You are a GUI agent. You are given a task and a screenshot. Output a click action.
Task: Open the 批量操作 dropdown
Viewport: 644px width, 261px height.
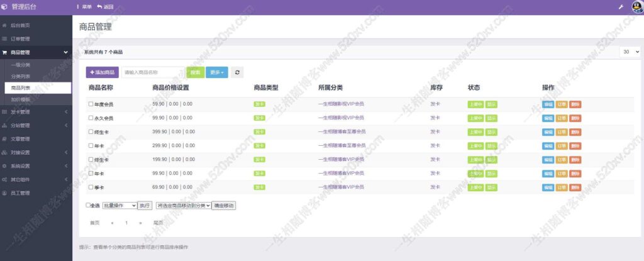119,206
